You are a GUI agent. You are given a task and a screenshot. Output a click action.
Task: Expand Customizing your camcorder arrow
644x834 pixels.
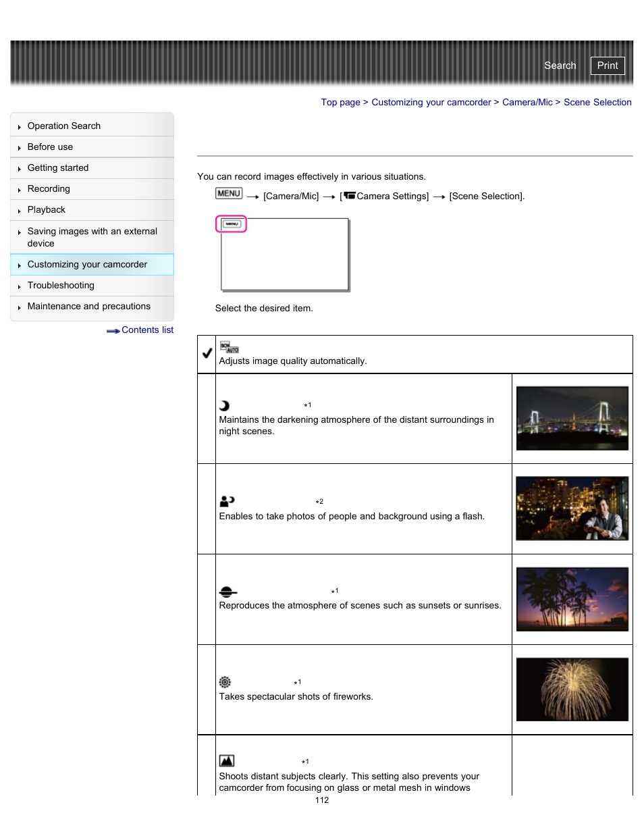(x=20, y=265)
